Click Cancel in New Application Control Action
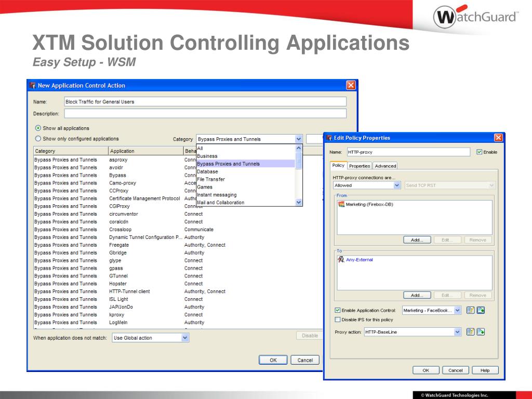Viewport: 532px width, 399px height. coord(305,360)
